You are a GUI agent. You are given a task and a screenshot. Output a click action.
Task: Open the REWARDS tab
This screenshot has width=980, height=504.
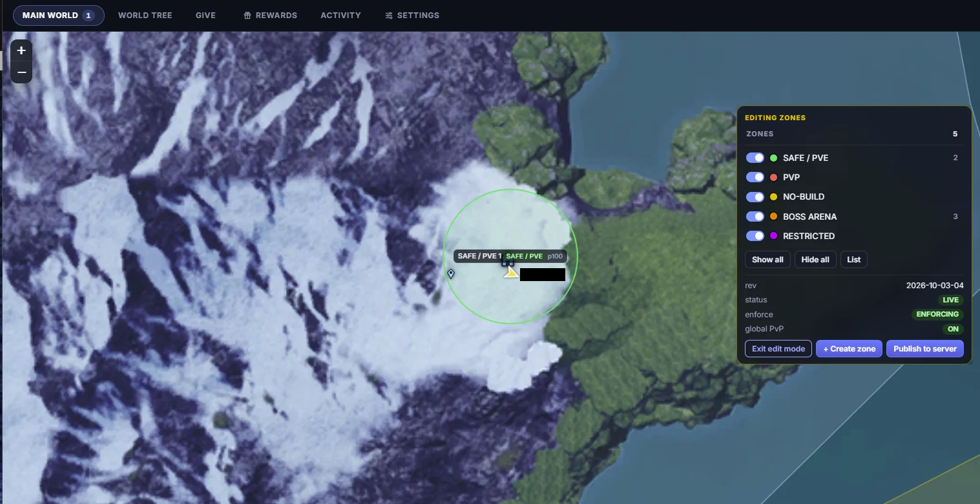(270, 15)
